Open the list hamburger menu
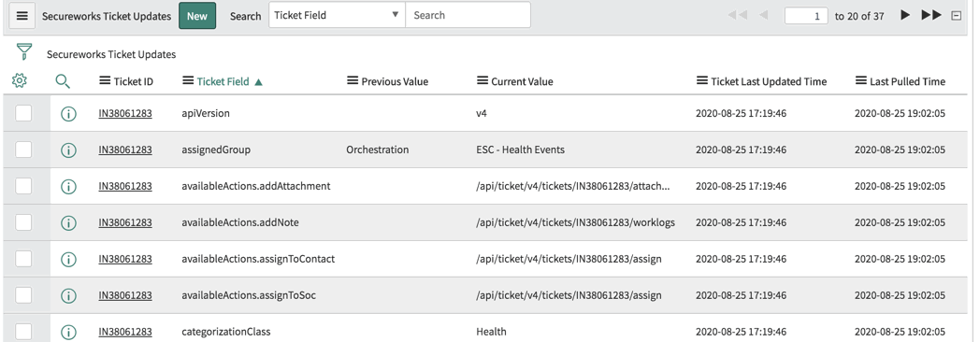 22,16
